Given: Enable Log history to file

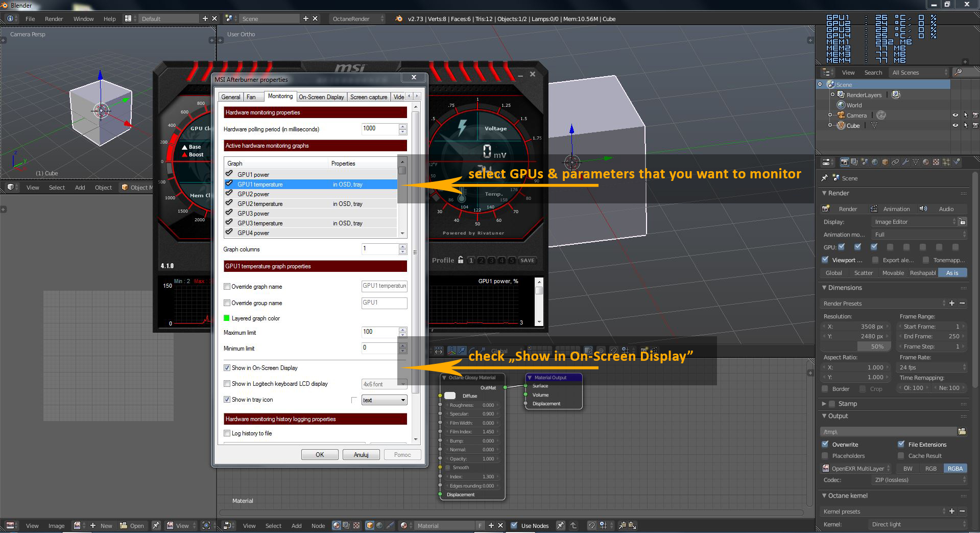Looking at the screenshot, I should (x=227, y=433).
